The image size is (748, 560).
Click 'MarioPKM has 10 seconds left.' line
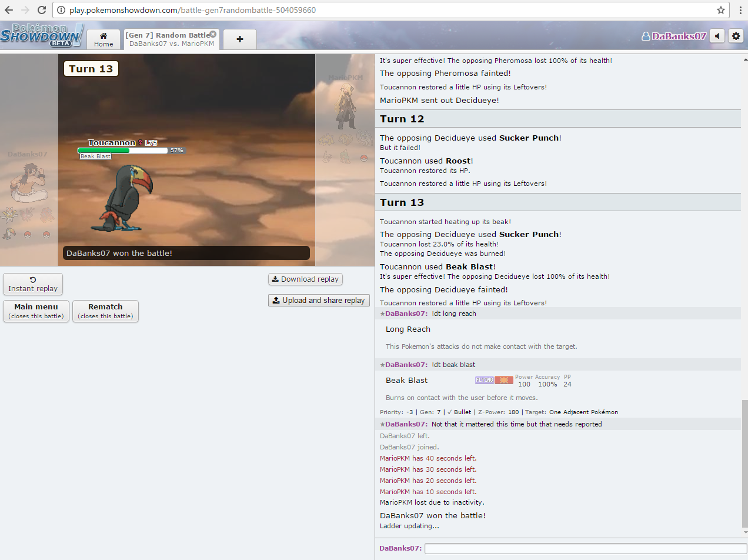pos(428,492)
